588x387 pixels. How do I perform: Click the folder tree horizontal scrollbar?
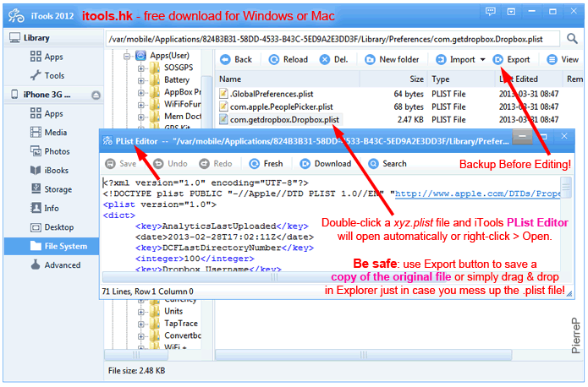point(136,354)
